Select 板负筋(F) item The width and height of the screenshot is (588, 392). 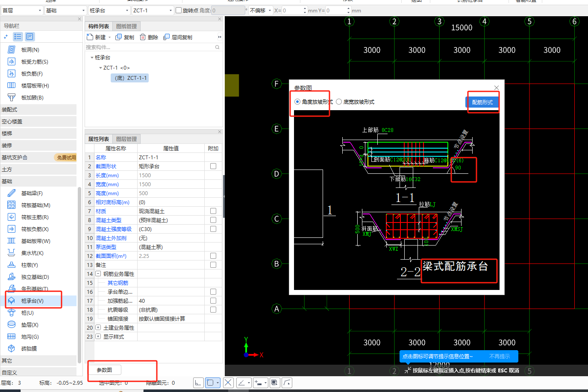point(32,74)
